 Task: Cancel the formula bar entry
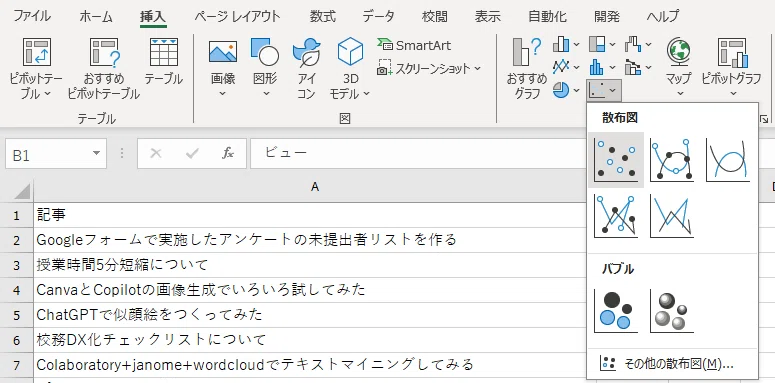156,154
